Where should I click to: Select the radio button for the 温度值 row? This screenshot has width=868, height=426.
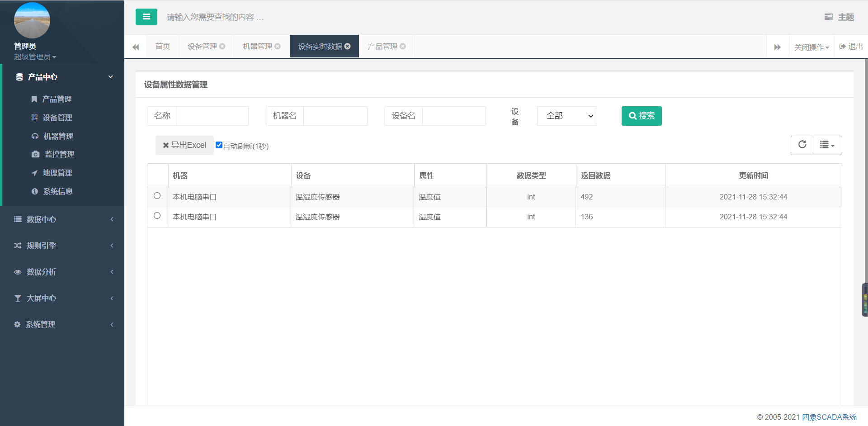(157, 196)
